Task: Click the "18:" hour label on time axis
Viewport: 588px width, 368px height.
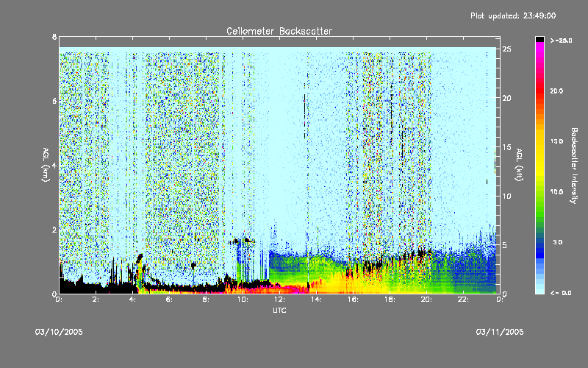Action: 390,300
